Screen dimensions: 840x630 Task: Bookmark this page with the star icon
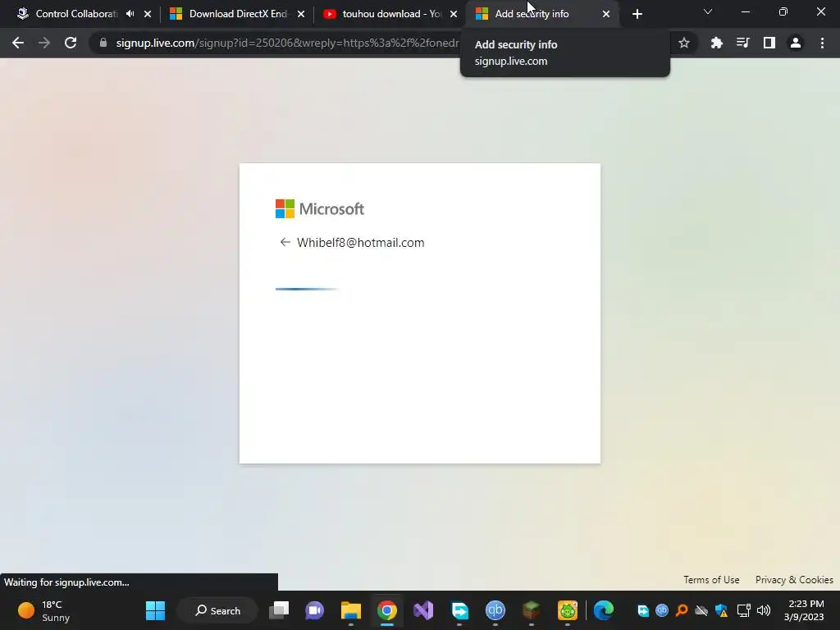coord(684,43)
